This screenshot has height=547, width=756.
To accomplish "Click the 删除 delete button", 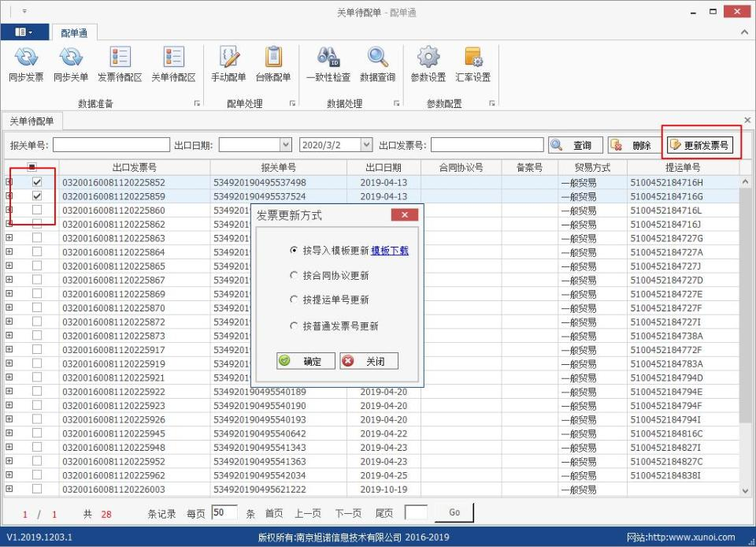I will click(633, 145).
